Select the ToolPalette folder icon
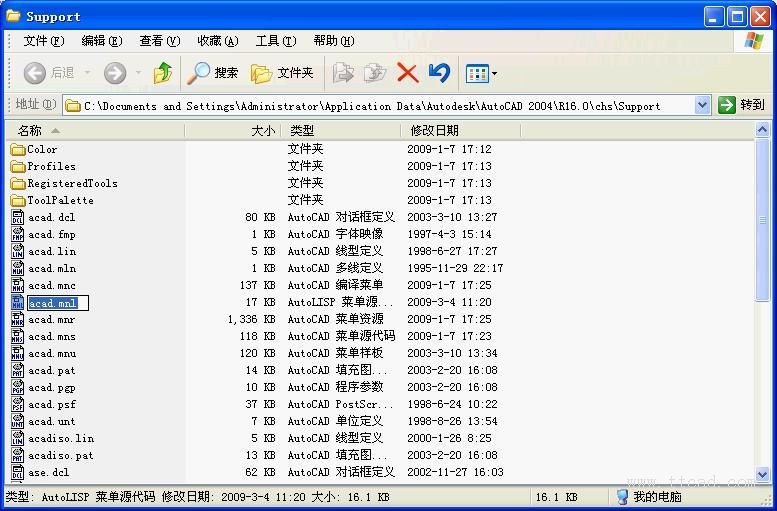The image size is (777, 511). coord(18,200)
